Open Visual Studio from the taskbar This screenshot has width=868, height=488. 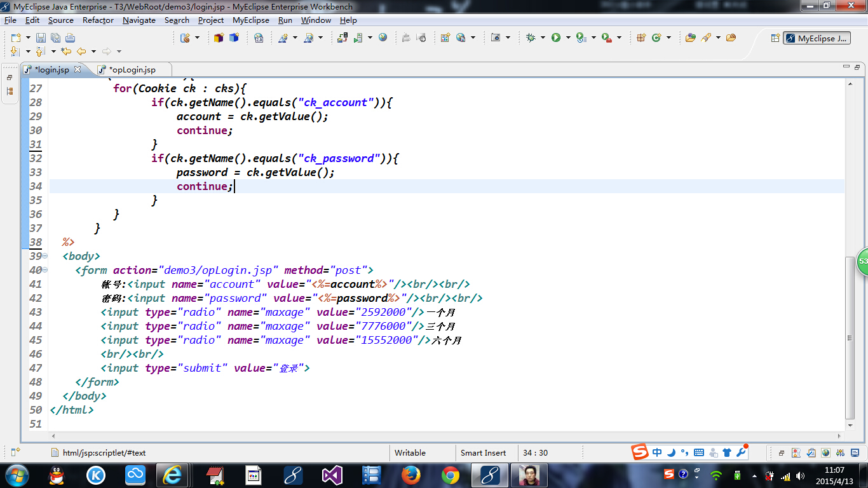coord(332,475)
